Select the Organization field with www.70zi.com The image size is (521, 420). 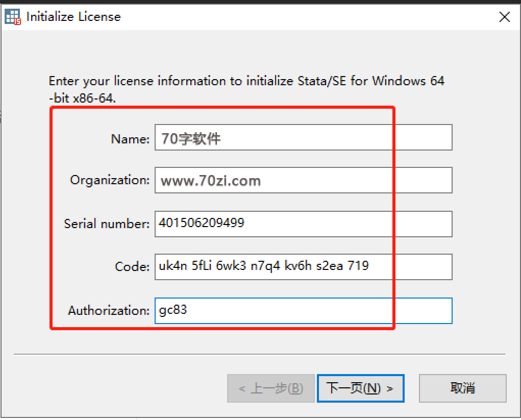pyautogui.click(x=303, y=180)
